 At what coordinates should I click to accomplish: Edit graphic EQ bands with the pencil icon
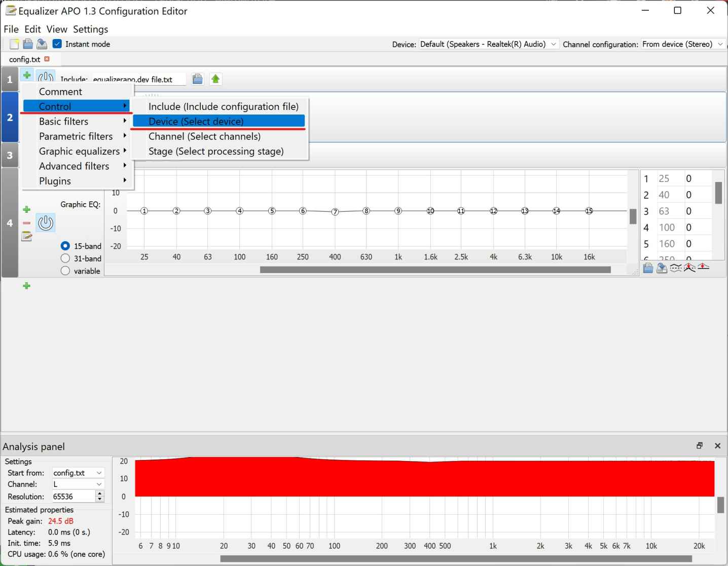[x=26, y=236]
